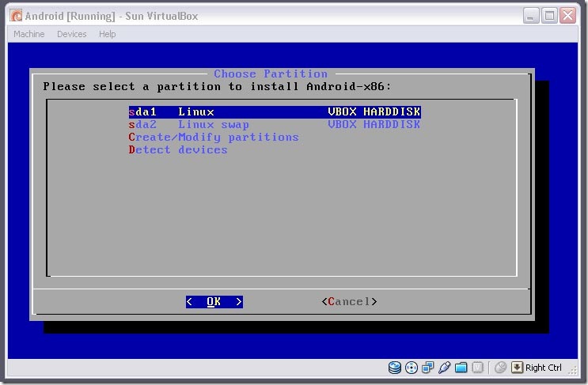
Task: Select the sda2 Linux swap partition
Action: click(x=275, y=125)
